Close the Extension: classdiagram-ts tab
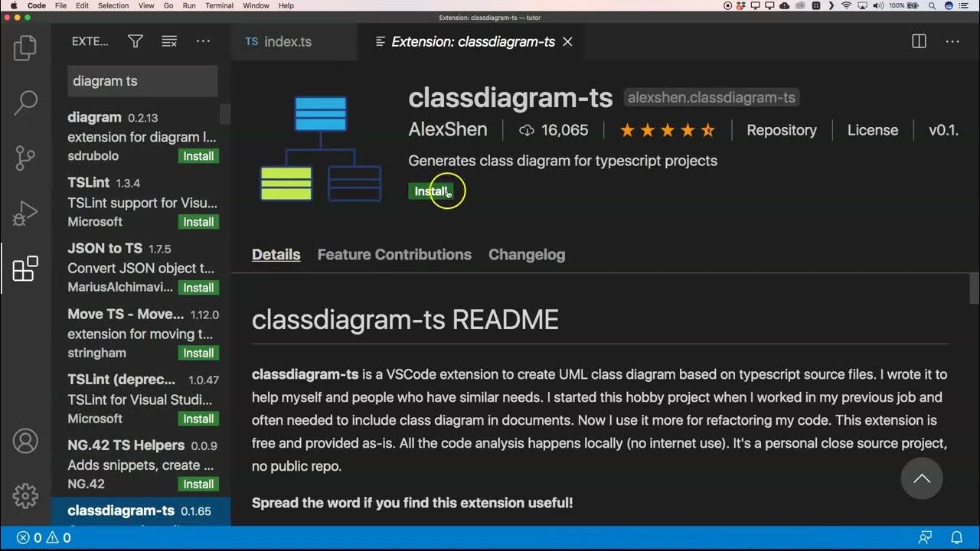Viewport: 980px width, 551px height. click(567, 41)
